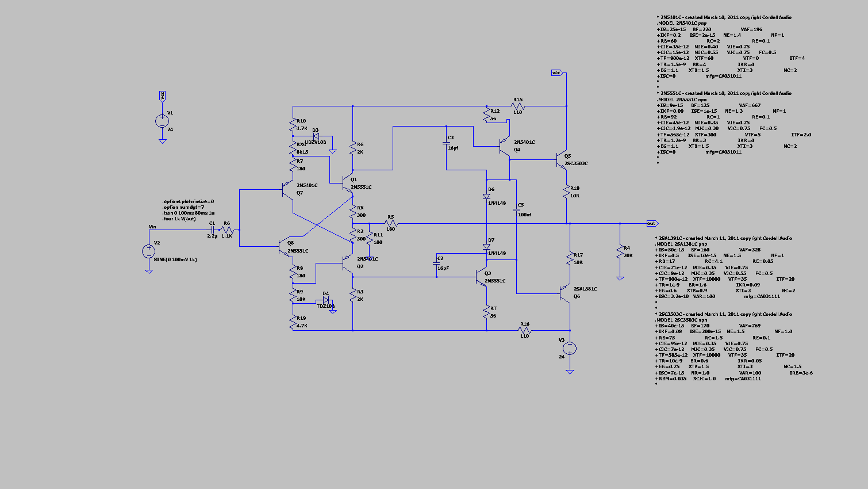Click the vcc net flag above Q5
Image resolution: width=868 pixels, height=489 pixels.
[556, 72]
